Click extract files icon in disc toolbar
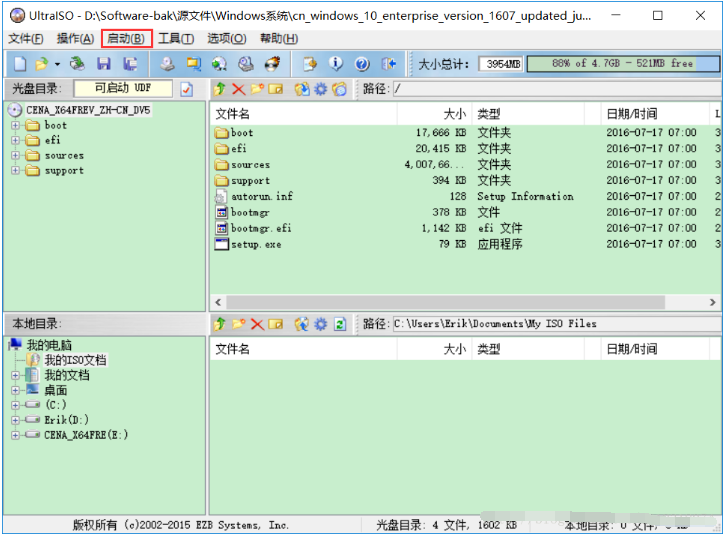This screenshot has height=535, width=728. pos(302,89)
